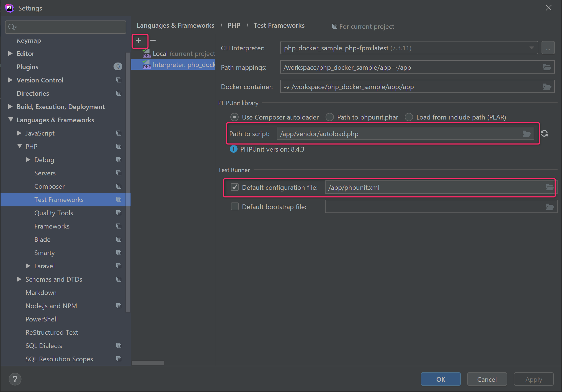Open the CLI Interpreter dropdown
This screenshot has width=562, height=392.
click(532, 48)
